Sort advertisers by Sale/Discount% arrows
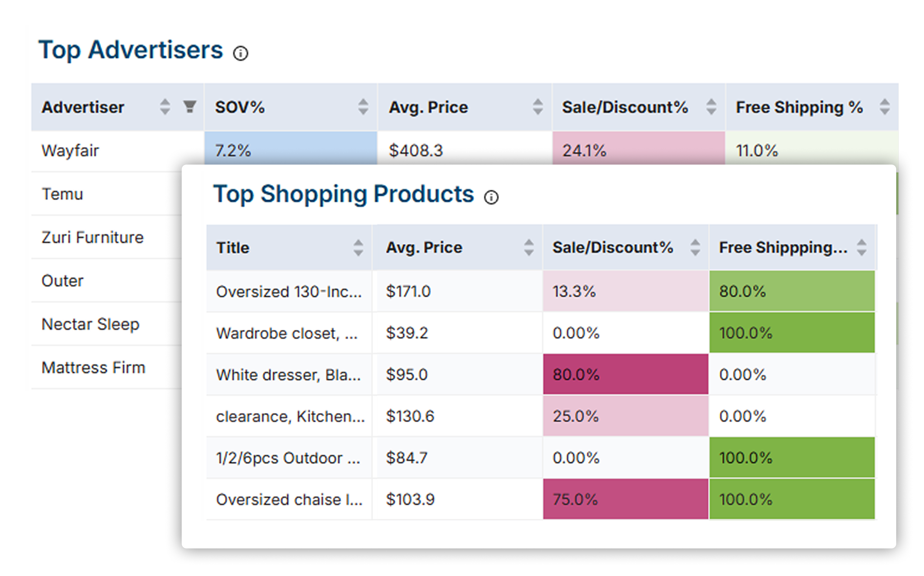The width and height of the screenshot is (924, 576). 711,107
